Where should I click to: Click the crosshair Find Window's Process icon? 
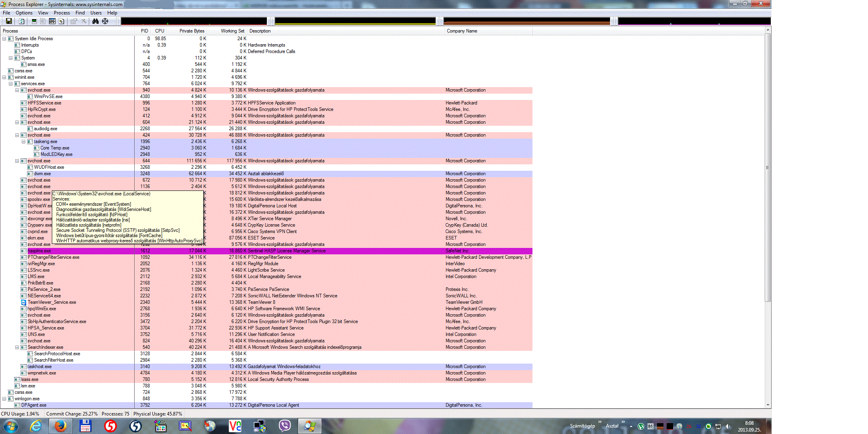(105, 21)
